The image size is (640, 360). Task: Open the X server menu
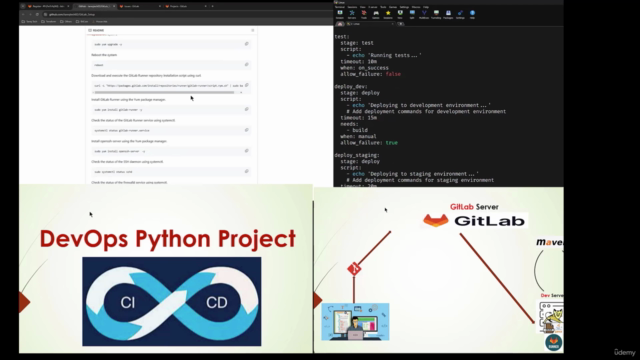click(x=373, y=7)
